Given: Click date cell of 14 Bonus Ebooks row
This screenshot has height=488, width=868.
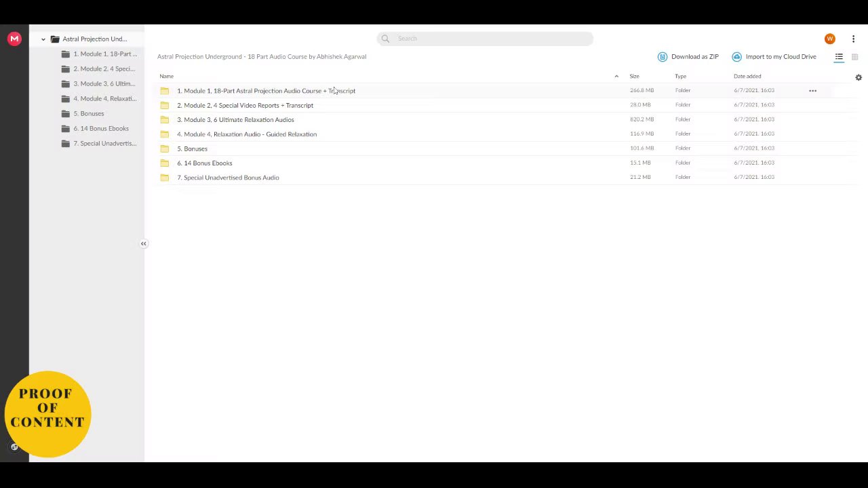Looking at the screenshot, I should click(754, 163).
